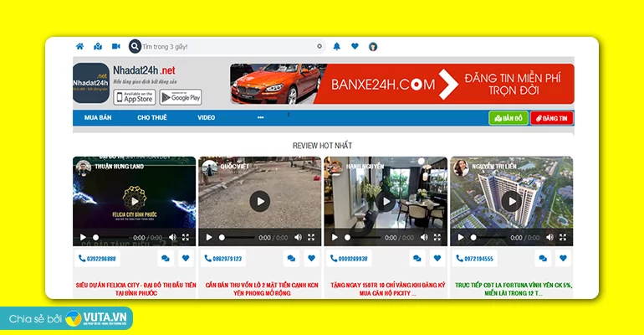Open the user profile avatar
This screenshot has height=335, width=644.
pos(373,46)
